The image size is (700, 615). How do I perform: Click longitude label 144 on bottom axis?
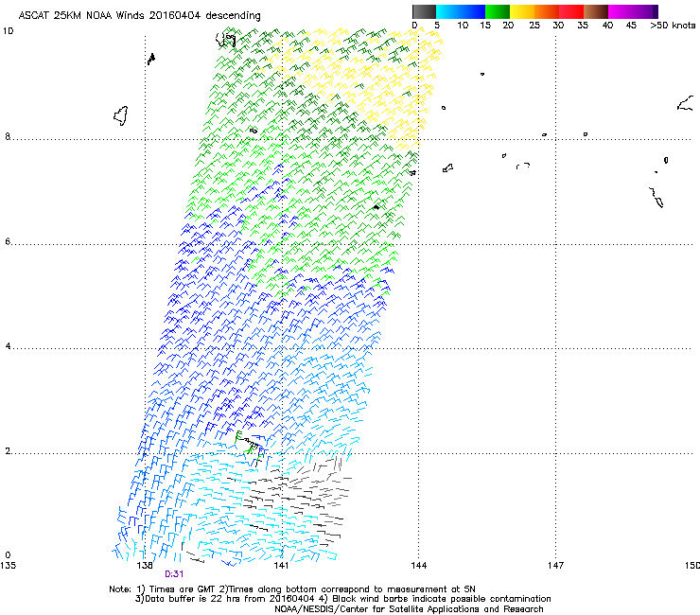[418, 566]
